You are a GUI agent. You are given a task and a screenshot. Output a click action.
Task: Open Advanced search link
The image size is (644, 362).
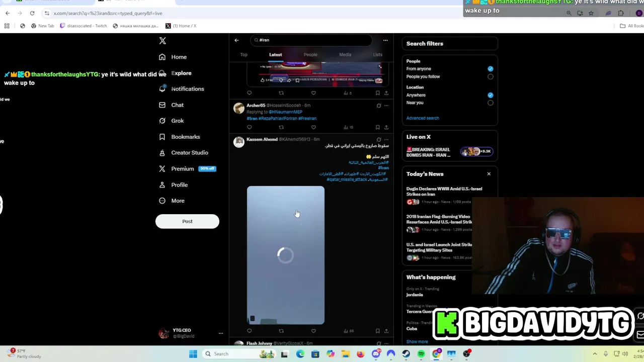click(x=423, y=118)
